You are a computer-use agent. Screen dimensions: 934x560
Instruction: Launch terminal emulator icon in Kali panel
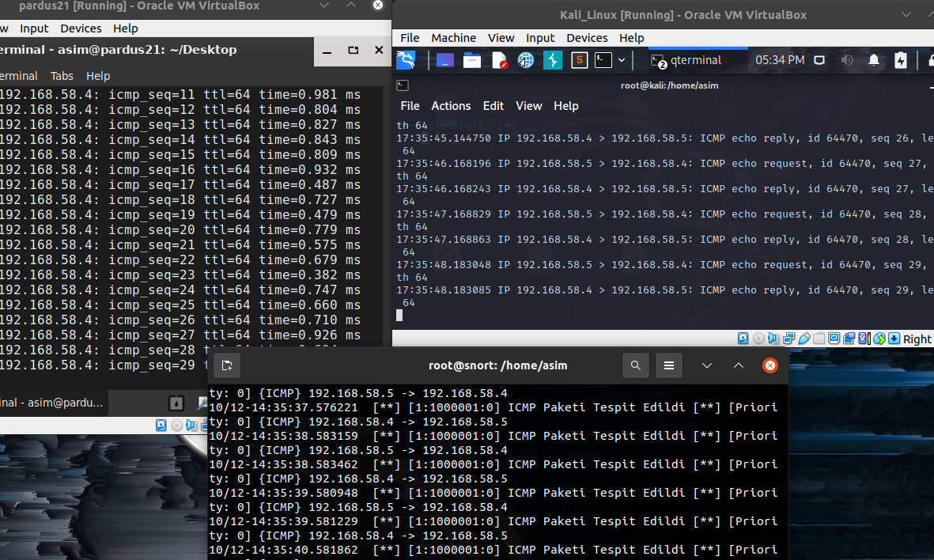tap(603, 60)
